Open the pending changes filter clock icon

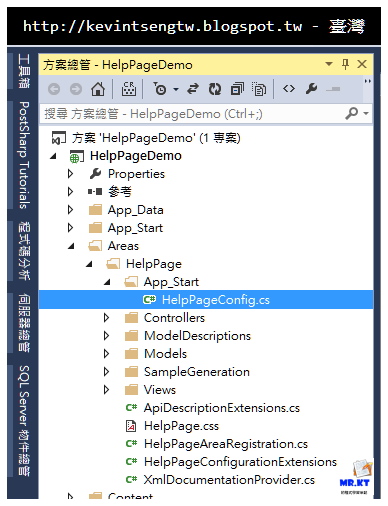pos(160,89)
